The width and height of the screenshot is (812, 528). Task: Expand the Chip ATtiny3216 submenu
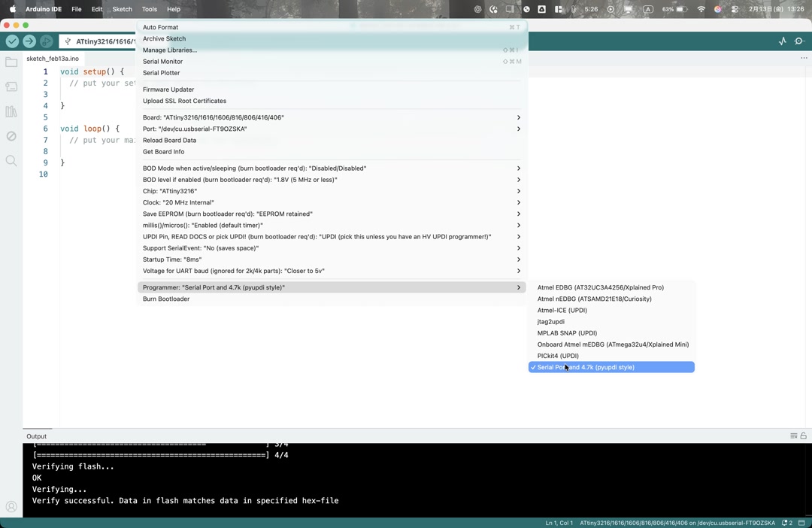[x=332, y=191]
